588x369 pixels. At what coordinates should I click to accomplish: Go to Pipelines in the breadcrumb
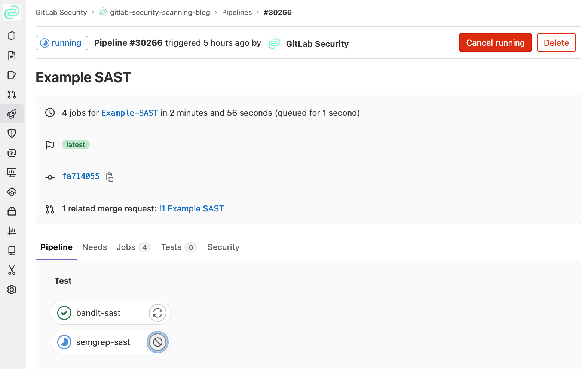(237, 13)
